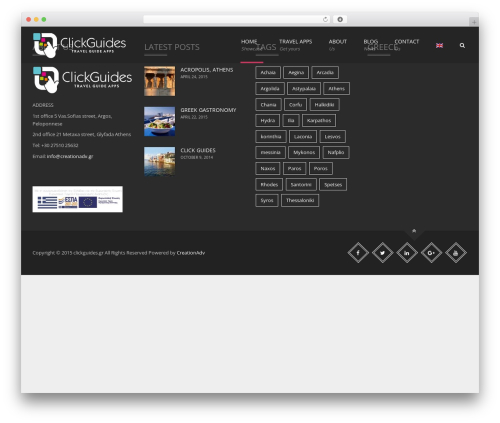The image size is (500, 423).
Task: Click the Click Guides post thumbnail
Action: pyautogui.click(x=159, y=161)
